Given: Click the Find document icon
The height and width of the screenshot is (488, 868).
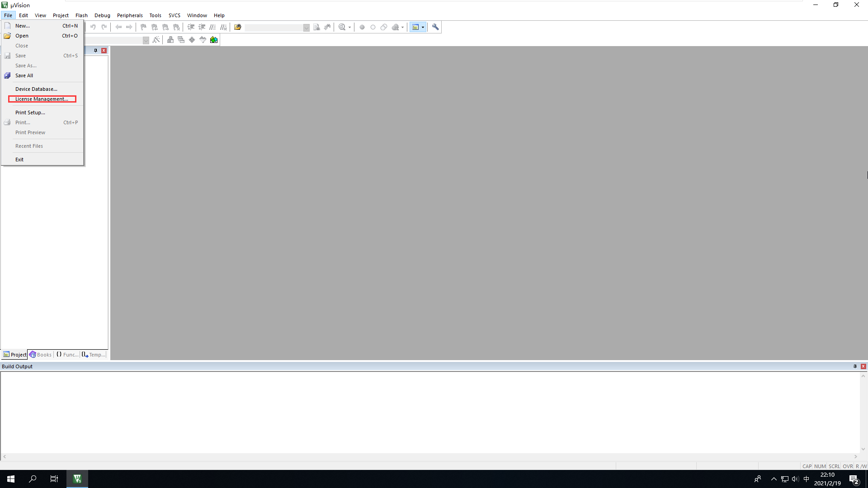Looking at the screenshot, I should [316, 27].
